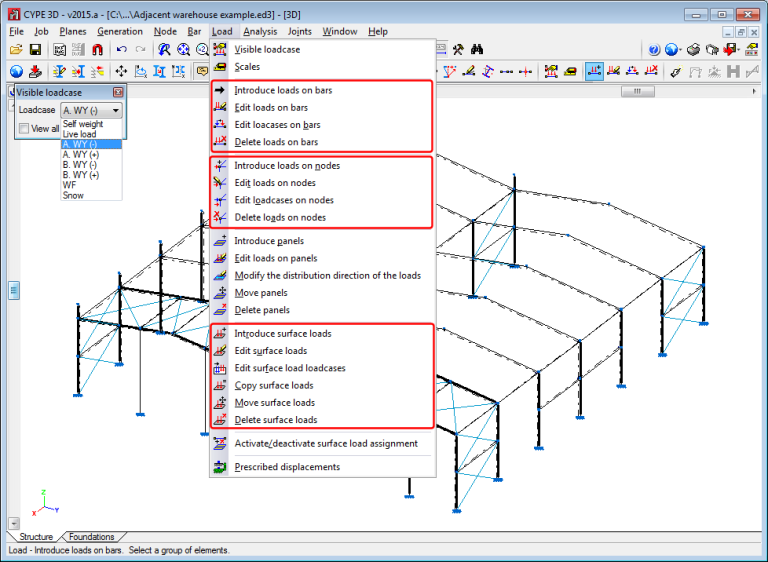Click the left side panel handle button
768x562 pixels.
pyautogui.click(x=14, y=290)
